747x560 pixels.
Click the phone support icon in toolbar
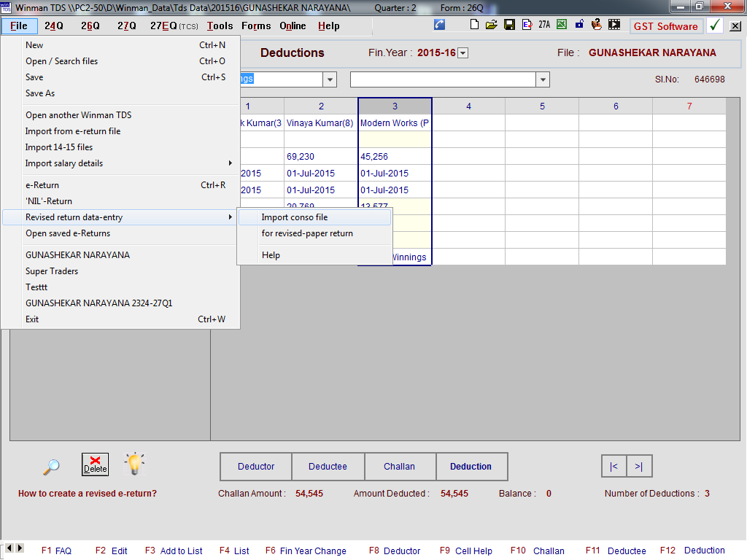coord(439,25)
